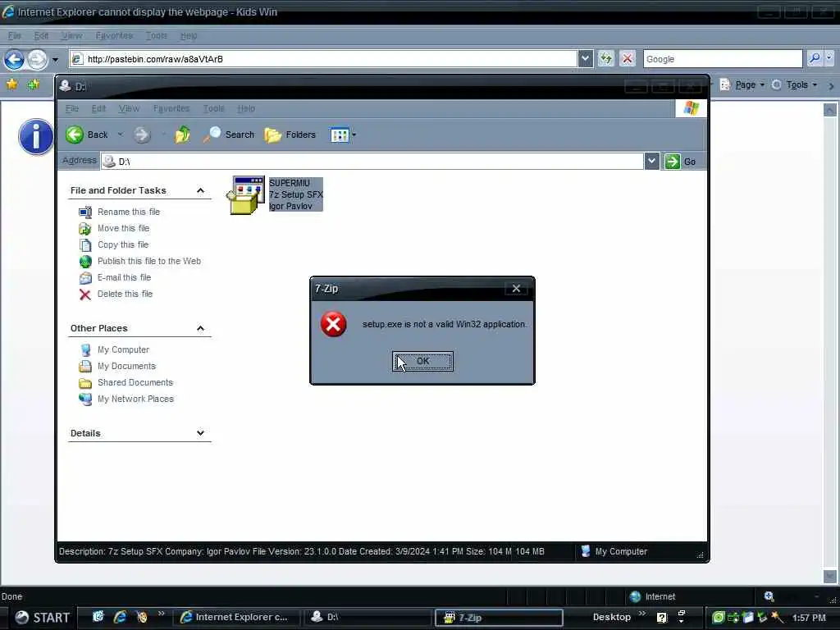The height and width of the screenshot is (630, 840).
Task: Open the Explorer Help menu
Action: point(246,108)
